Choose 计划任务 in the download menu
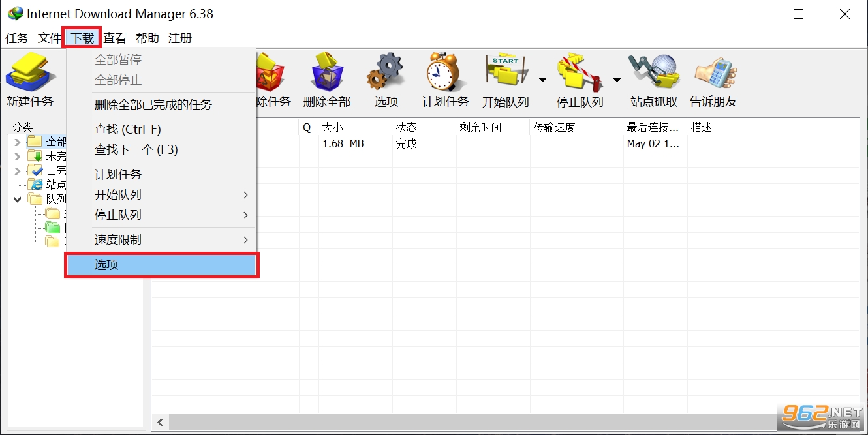The height and width of the screenshot is (435, 868). (161, 175)
